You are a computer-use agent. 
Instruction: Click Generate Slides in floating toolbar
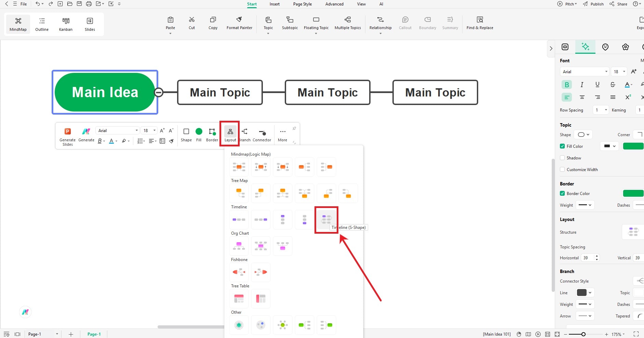(68, 136)
